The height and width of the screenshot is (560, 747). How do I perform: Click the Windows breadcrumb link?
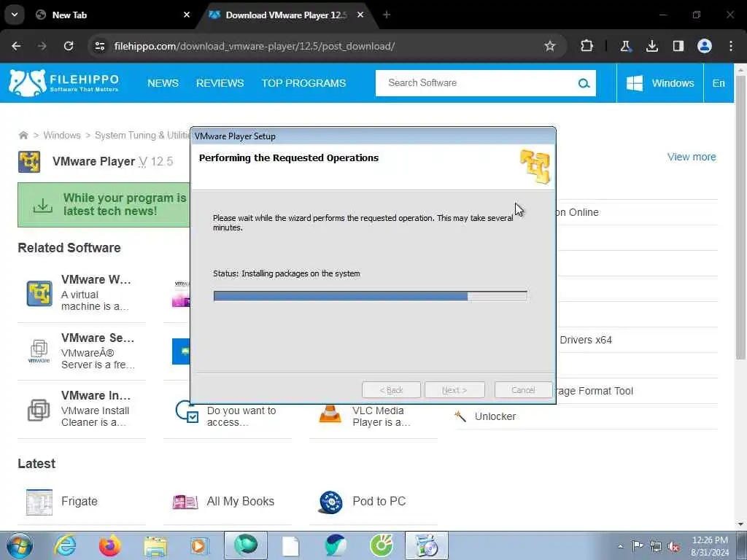tap(62, 135)
